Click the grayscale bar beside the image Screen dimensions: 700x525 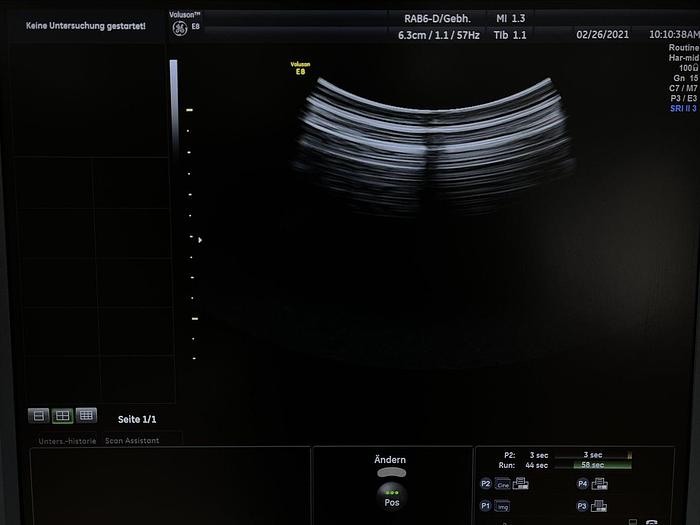(174, 107)
